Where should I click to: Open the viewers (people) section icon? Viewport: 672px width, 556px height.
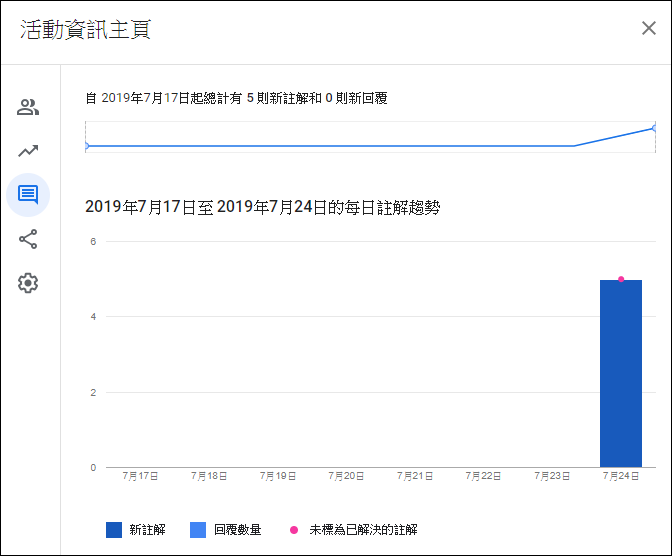[28, 107]
